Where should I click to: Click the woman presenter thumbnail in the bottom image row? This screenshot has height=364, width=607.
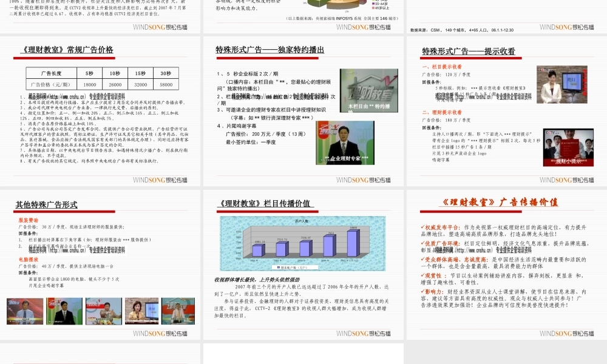point(141,311)
